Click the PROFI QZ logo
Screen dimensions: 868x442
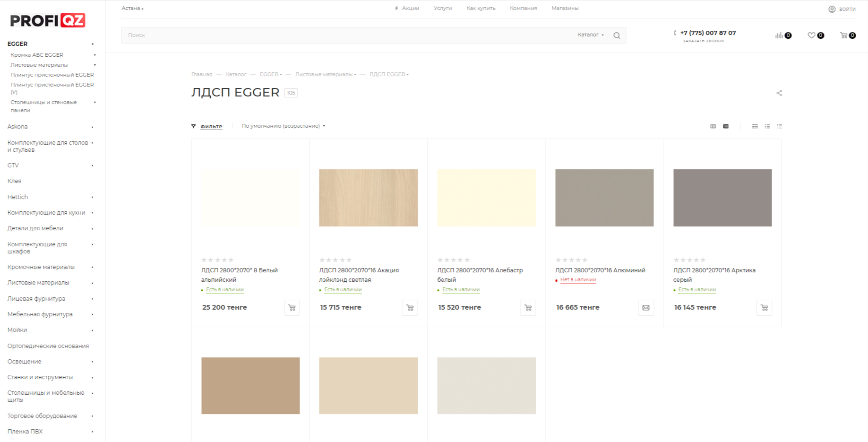48,20
